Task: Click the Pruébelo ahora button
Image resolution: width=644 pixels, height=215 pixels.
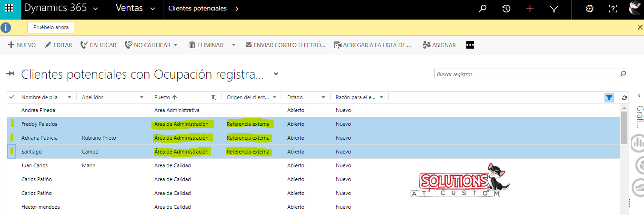Action: [51, 27]
